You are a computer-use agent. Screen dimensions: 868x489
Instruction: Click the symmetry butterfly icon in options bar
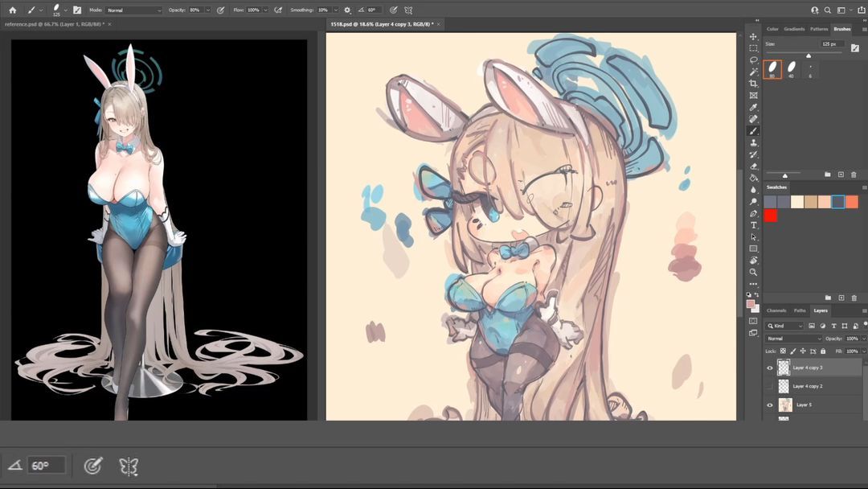[408, 10]
